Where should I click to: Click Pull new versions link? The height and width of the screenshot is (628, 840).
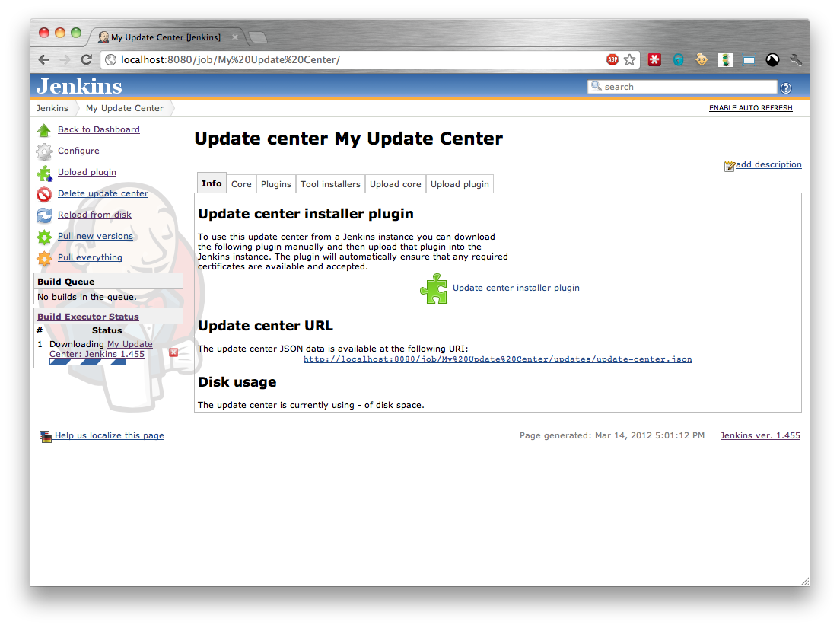(x=95, y=236)
